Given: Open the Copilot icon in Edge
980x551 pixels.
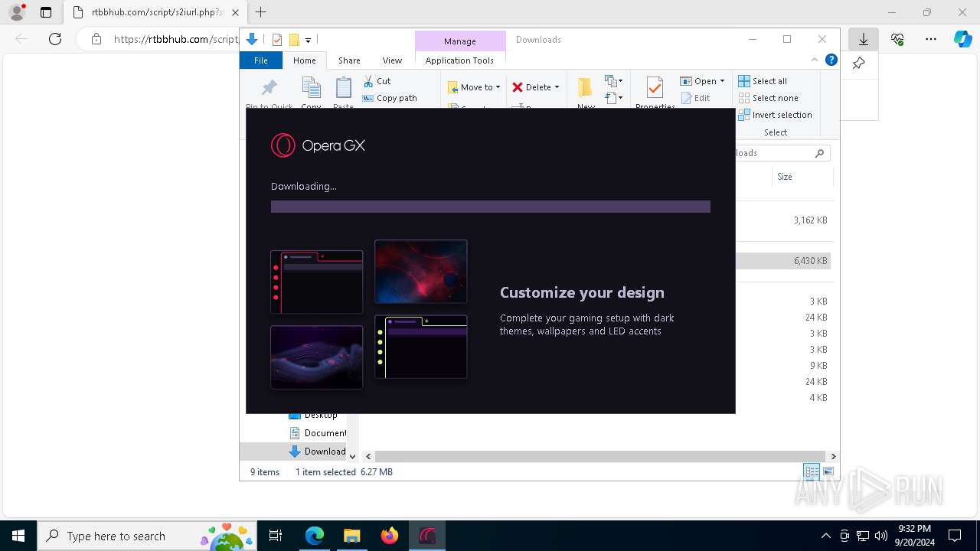Looking at the screenshot, I should click(963, 39).
